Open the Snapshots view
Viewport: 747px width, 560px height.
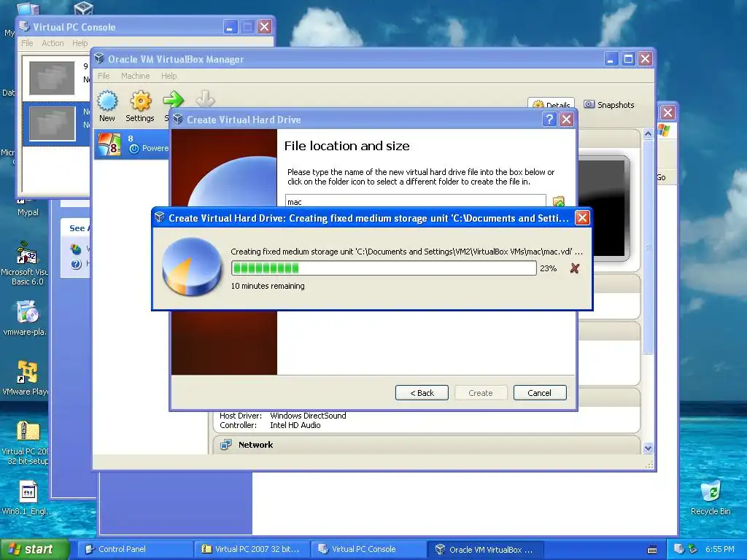(x=609, y=105)
